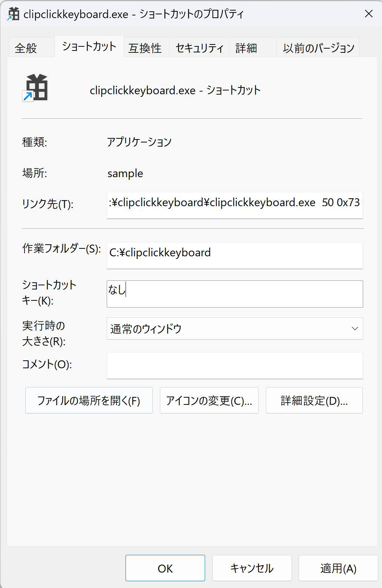Open the 実行時の大きさ dropdown

pyautogui.click(x=235, y=328)
